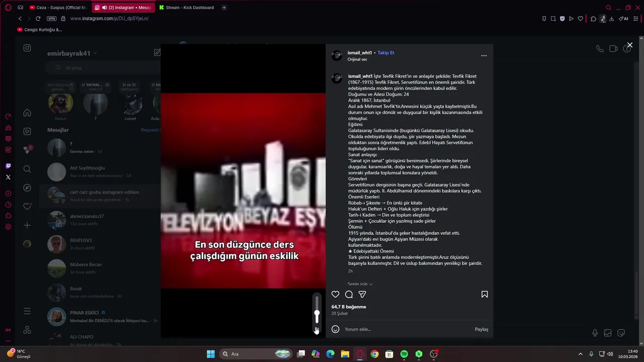Open sticker picker in message composer

(621, 333)
